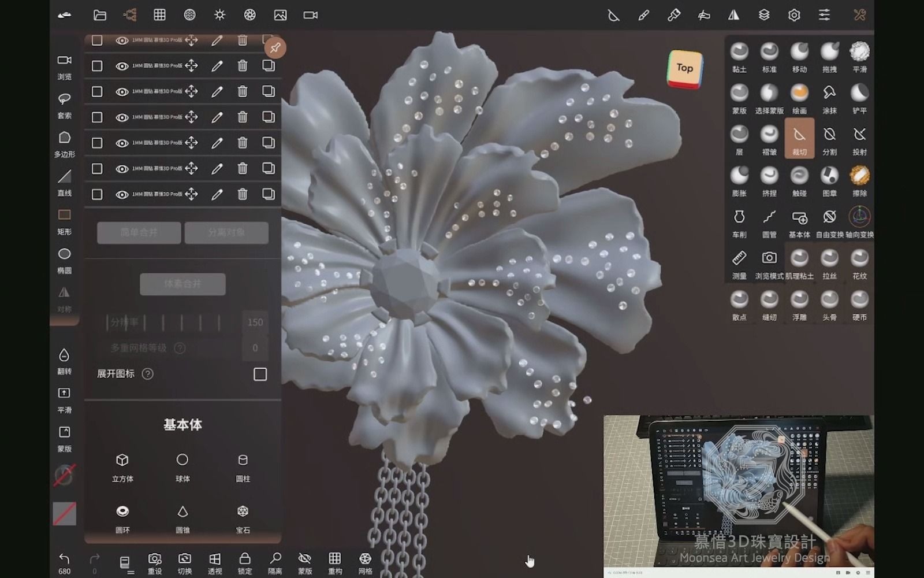This screenshot has height=578, width=924.
Task: Select the 自由变换 free transform tool
Action: (x=829, y=223)
